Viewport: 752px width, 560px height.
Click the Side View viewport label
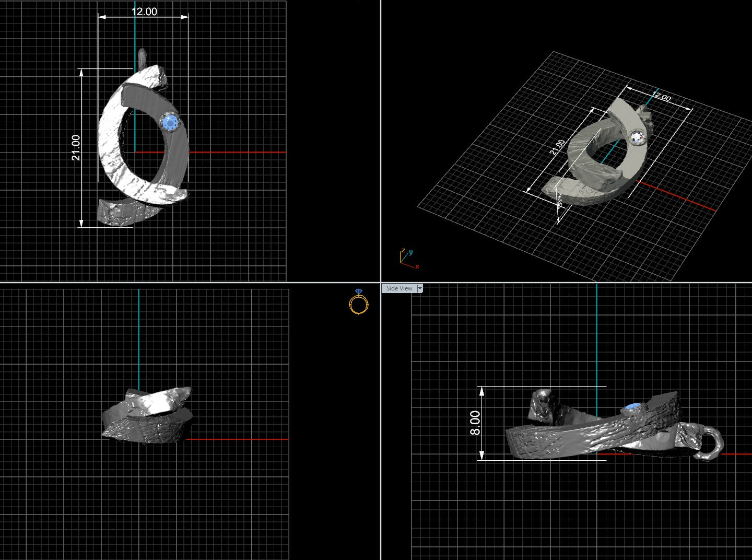coord(399,288)
